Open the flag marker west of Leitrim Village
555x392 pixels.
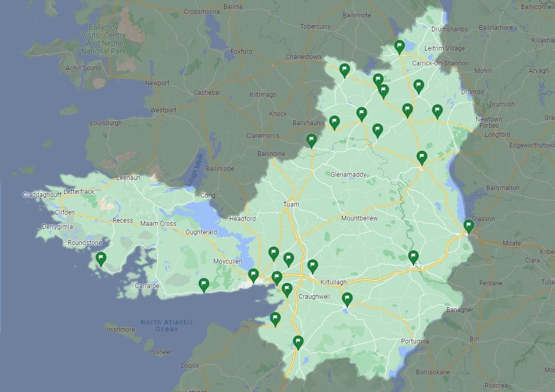399,47
